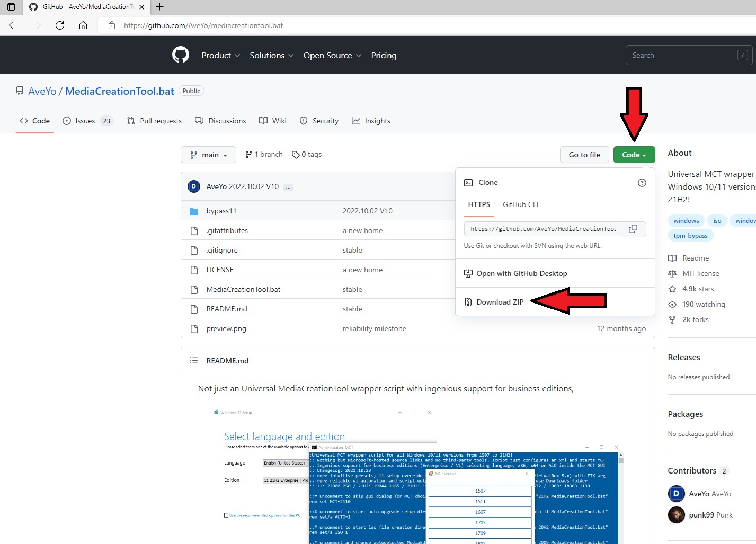
Task: Select the clone URL text field
Action: pyautogui.click(x=543, y=229)
